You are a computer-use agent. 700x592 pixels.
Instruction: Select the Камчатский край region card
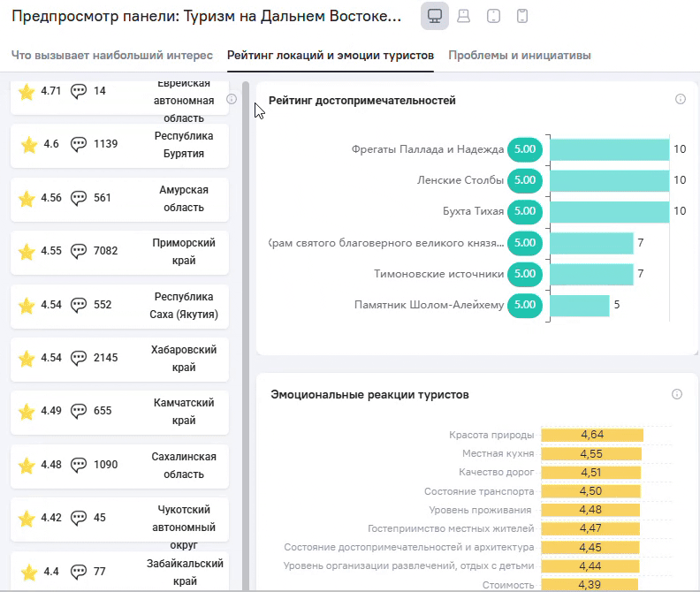click(119, 411)
